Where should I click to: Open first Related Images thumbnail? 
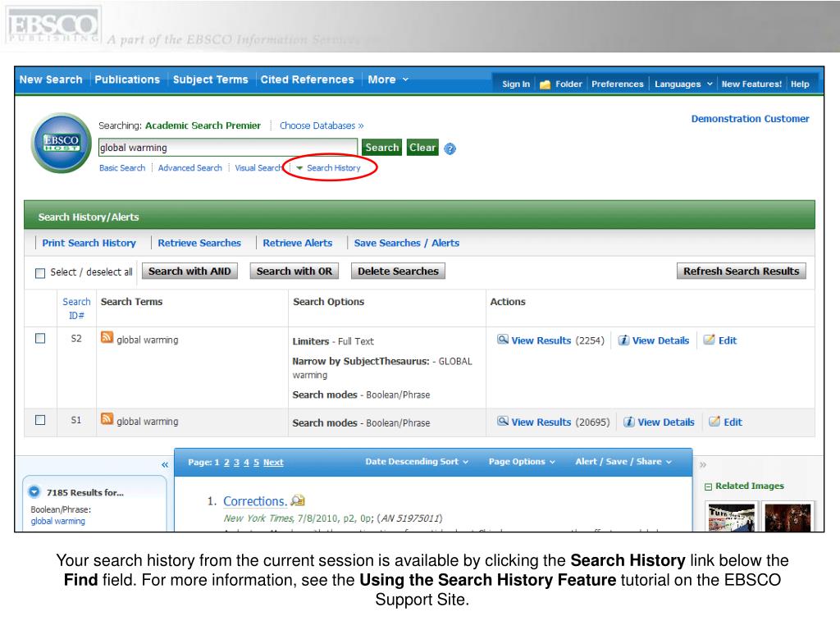point(732,517)
